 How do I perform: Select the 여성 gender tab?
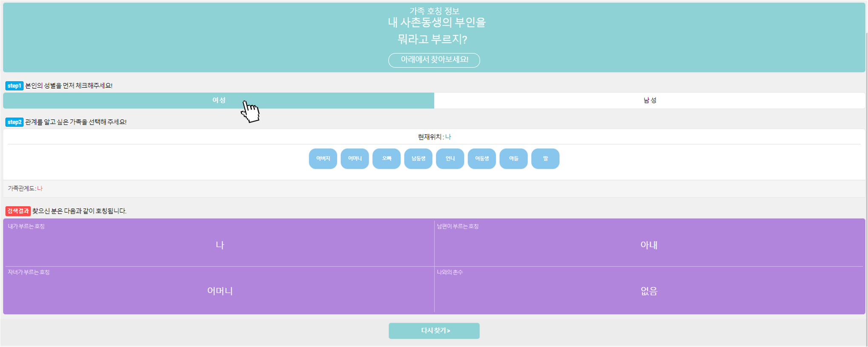tap(219, 101)
